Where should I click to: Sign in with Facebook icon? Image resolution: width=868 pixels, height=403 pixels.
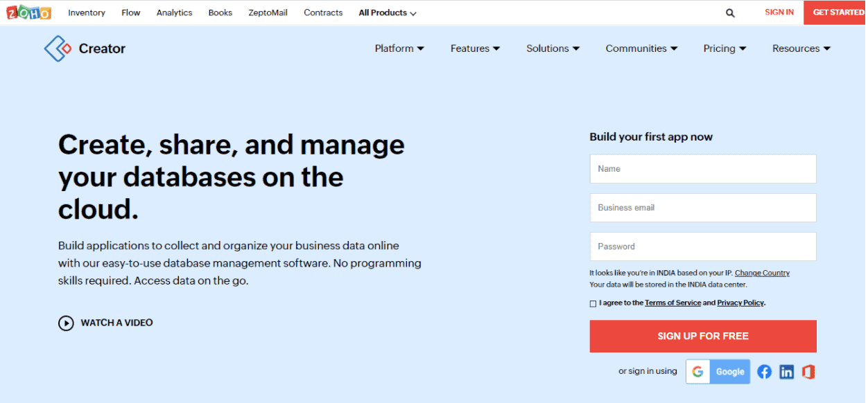click(x=764, y=372)
